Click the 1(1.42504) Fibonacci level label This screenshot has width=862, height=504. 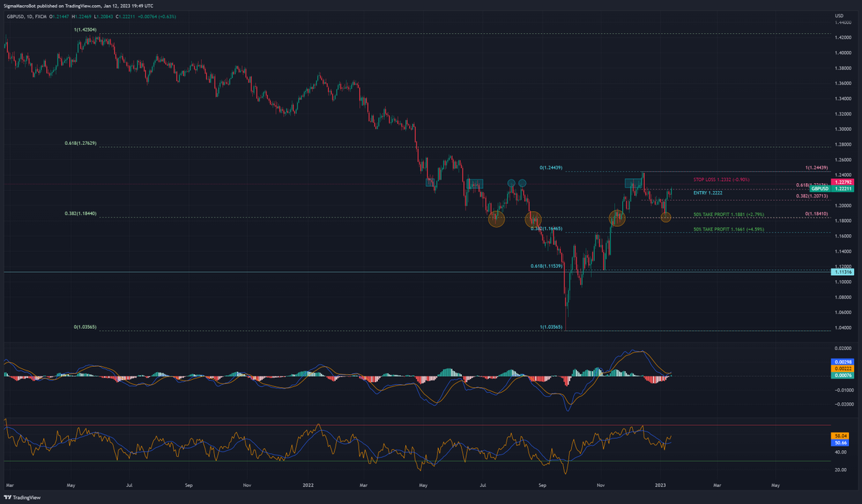[86, 29]
